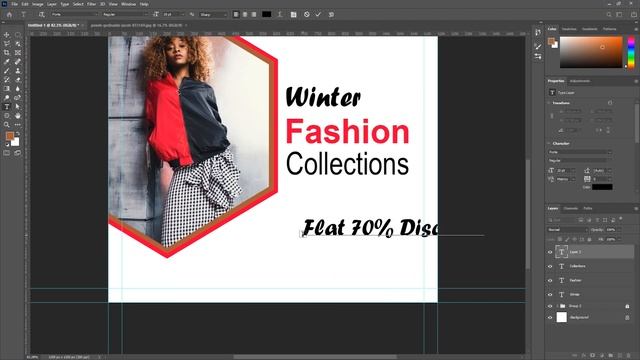Viewport: 640px width, 360px height.
Task: Switch to the Channels tab
Action: pos(571,209)
